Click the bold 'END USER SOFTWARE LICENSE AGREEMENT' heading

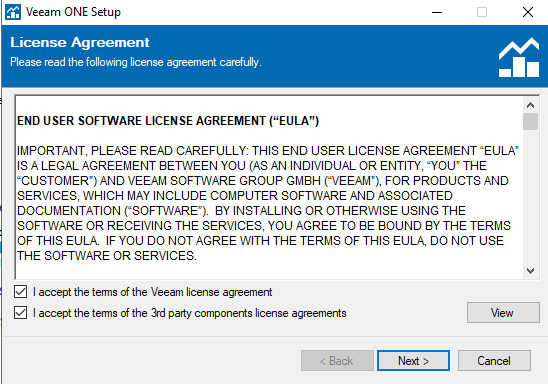click(141, 121)
